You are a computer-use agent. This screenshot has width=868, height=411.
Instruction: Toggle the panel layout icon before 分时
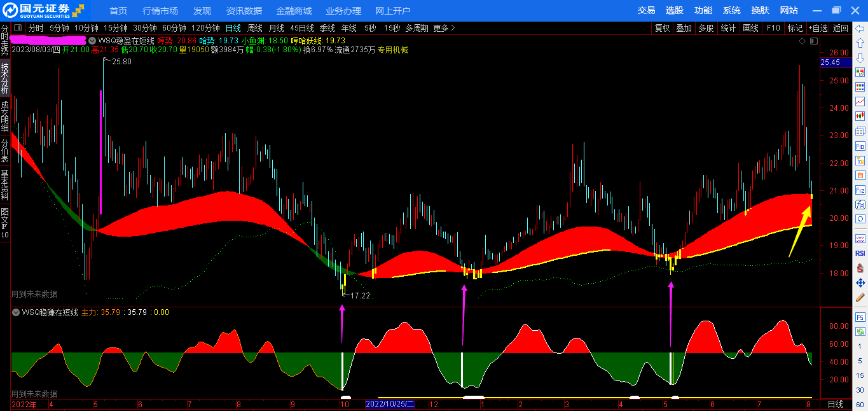pyautogui.click(x=17, y=28)
